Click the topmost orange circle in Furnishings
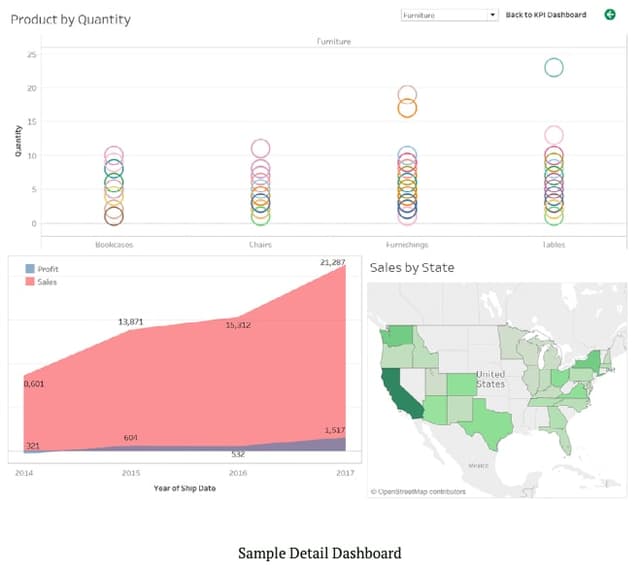This screenshot has width=640, height=568. pyautogui.click(x=407, y=95)
